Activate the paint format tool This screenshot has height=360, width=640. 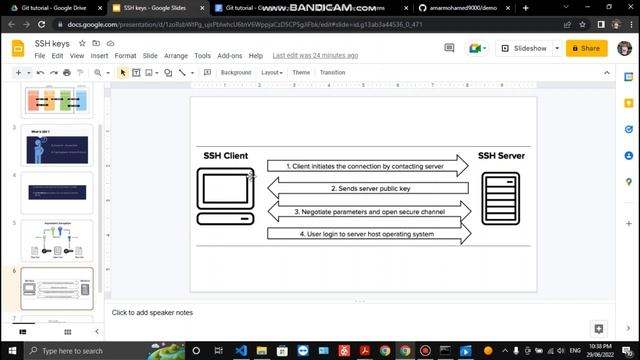(x=80, y=73)
